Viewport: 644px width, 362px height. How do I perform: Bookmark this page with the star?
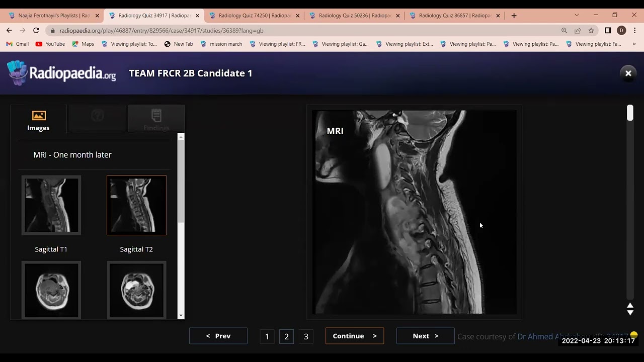(x=591, y=31)
